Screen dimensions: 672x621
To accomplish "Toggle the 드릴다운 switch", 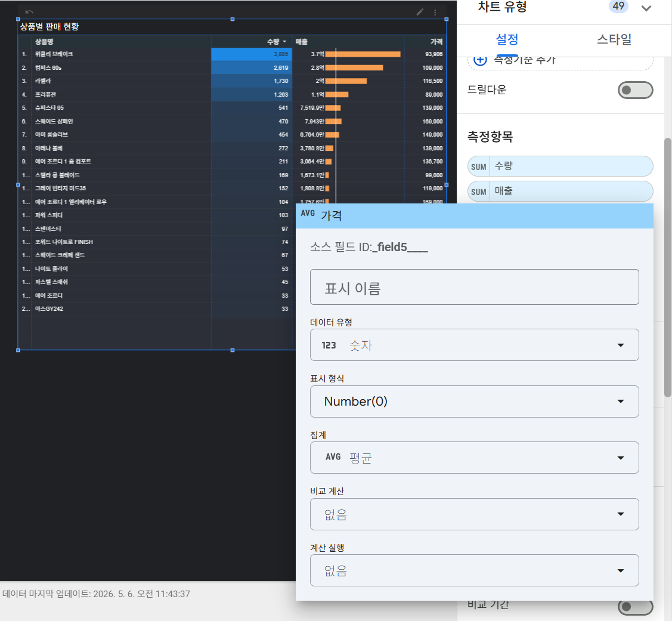I will click(x=635, y=89).
